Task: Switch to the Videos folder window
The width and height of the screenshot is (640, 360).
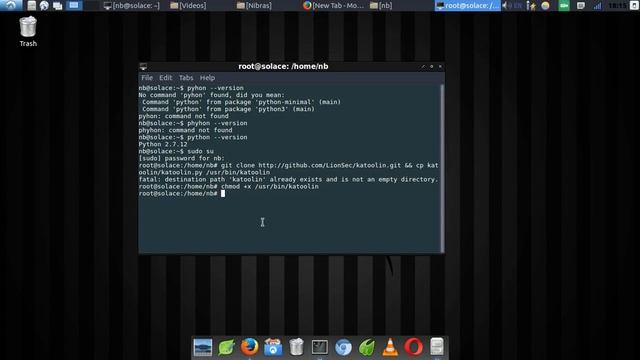Action: (188, 5)
